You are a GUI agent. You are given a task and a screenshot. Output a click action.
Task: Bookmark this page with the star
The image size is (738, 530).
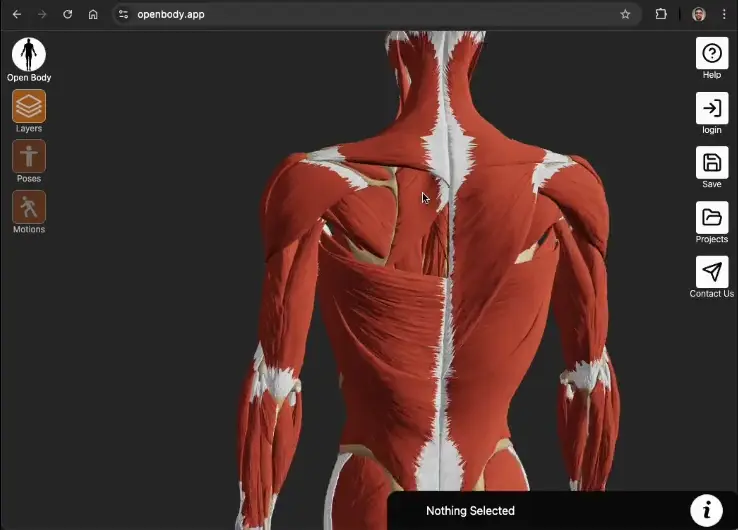click(625, 15)
